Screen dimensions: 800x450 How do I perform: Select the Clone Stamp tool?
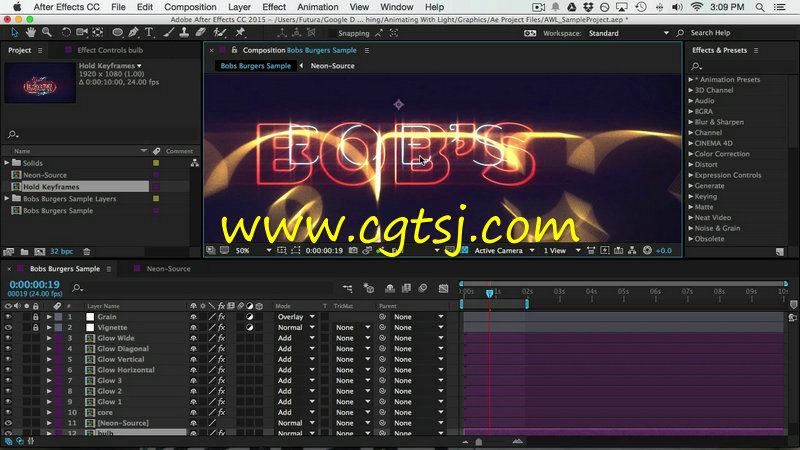pos(184,33)
